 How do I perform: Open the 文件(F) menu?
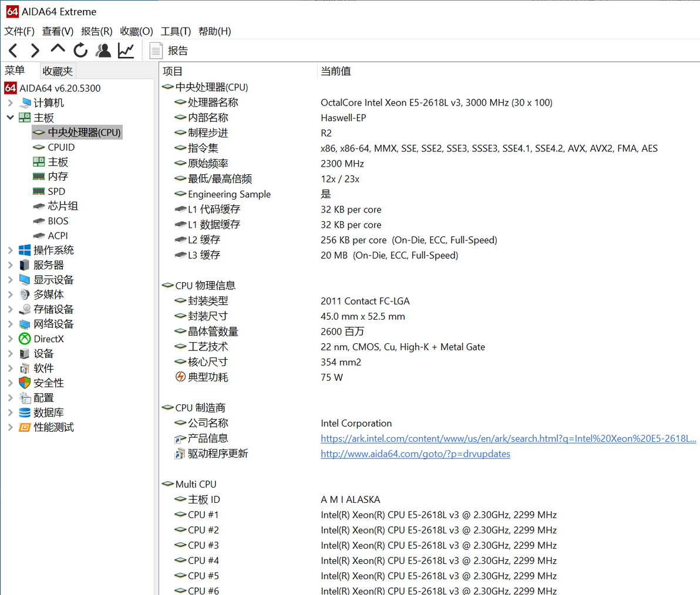click(x=19, y=31)
